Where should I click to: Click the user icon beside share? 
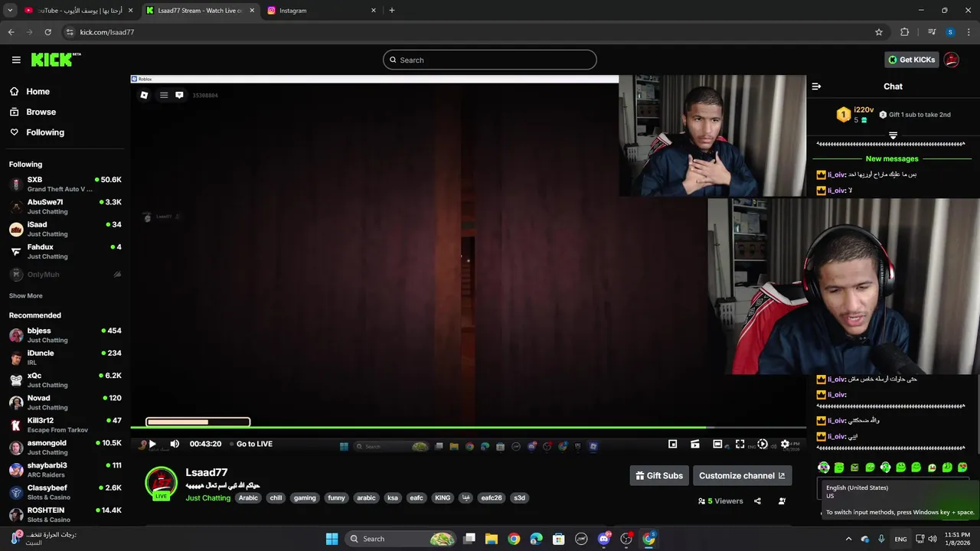click(x=782, y=501)
